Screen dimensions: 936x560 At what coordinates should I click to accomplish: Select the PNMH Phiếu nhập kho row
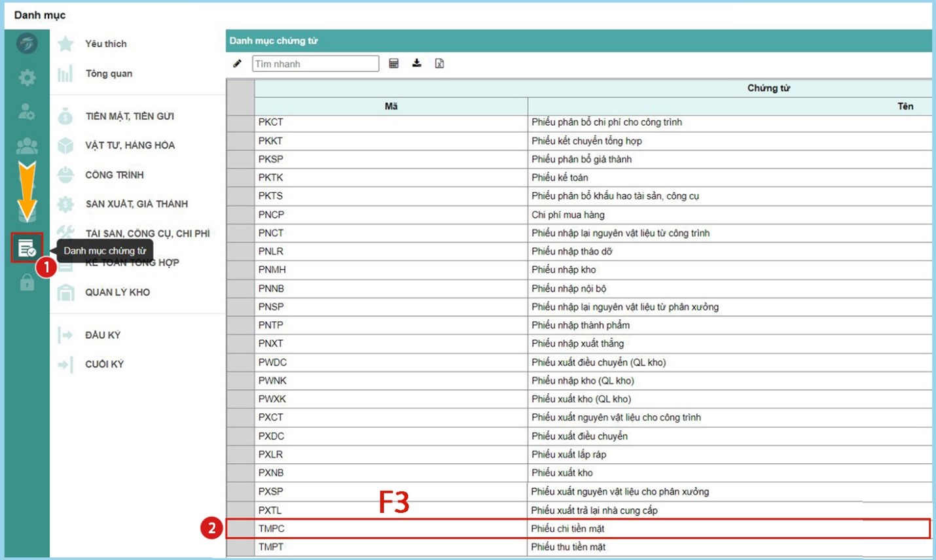[564, 270]
